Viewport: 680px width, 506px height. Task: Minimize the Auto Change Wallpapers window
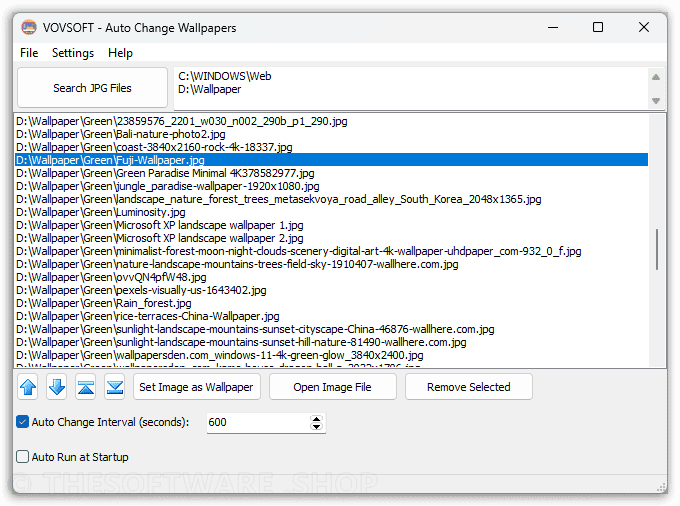[552, 27]
